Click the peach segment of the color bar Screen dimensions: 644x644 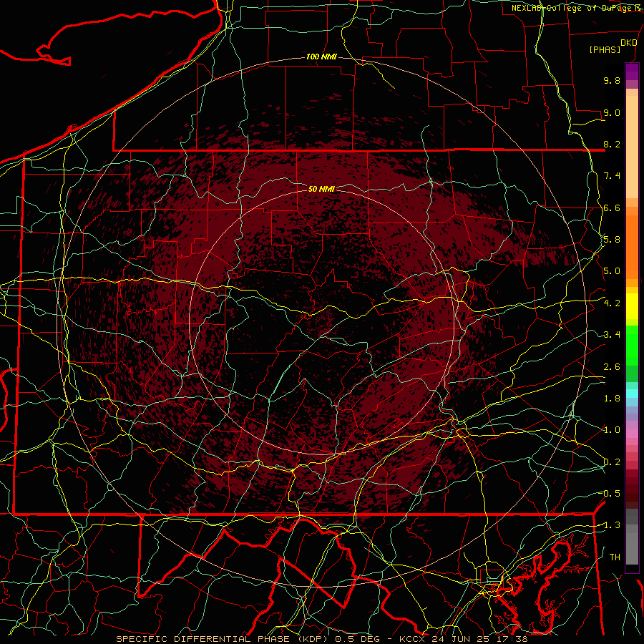tap(632, 146)
